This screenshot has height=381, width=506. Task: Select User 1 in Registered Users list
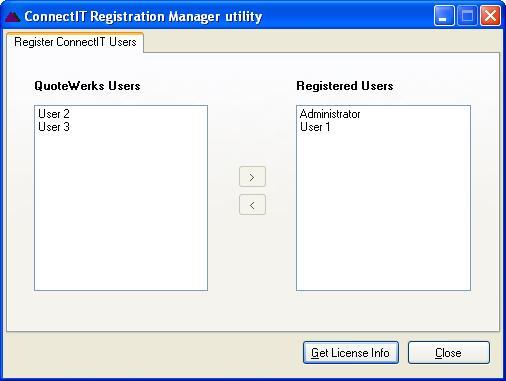tap(315, 127)
